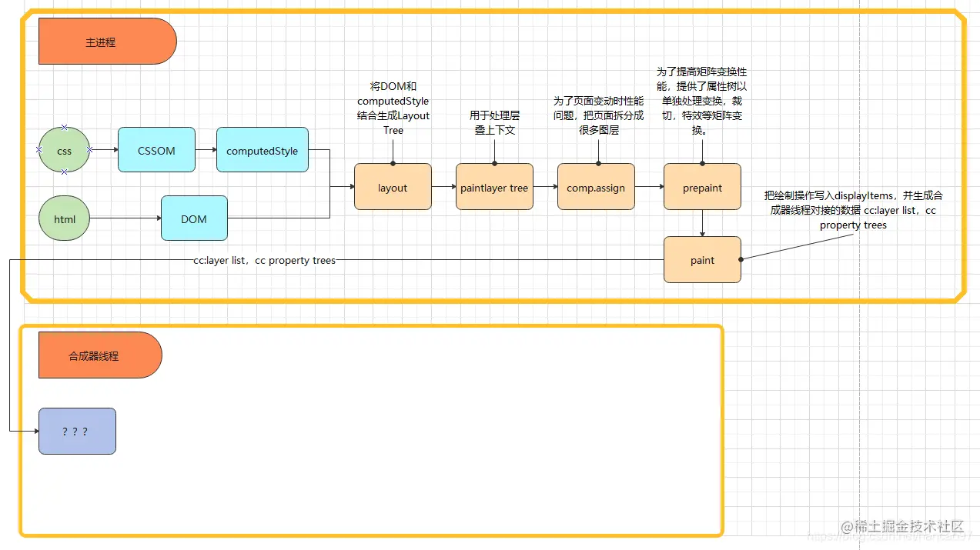This screenshot has width=980, height=550.
Task: Click the annotation about 把绘制操作写入displayItems
Action: click(x=853, y=210)
